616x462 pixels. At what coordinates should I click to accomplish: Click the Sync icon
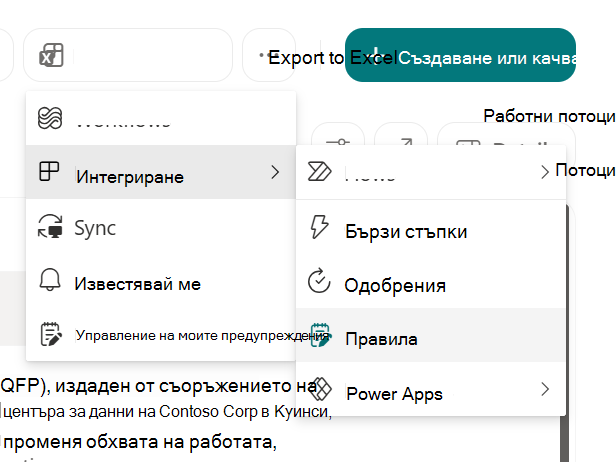click(x=50, y=226)
